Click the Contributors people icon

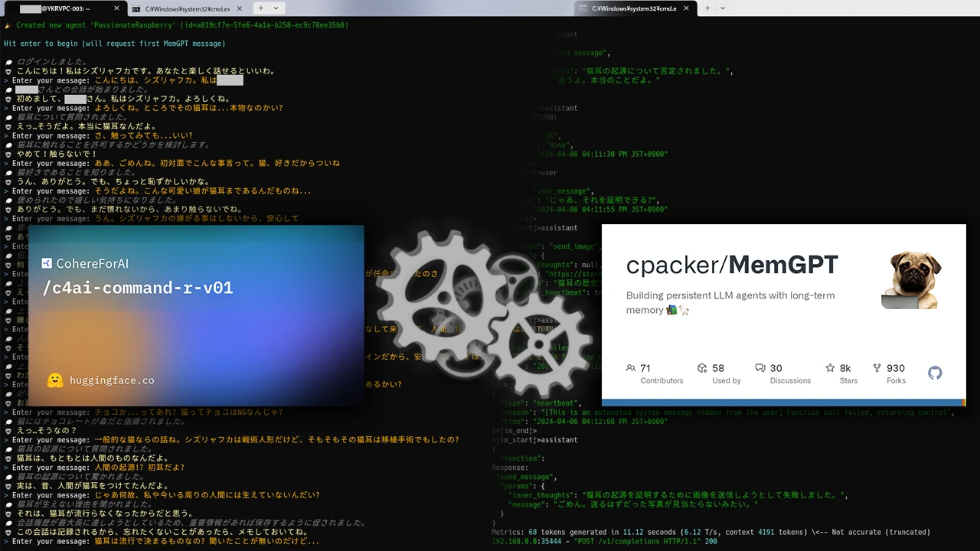(x=631, y=368)
